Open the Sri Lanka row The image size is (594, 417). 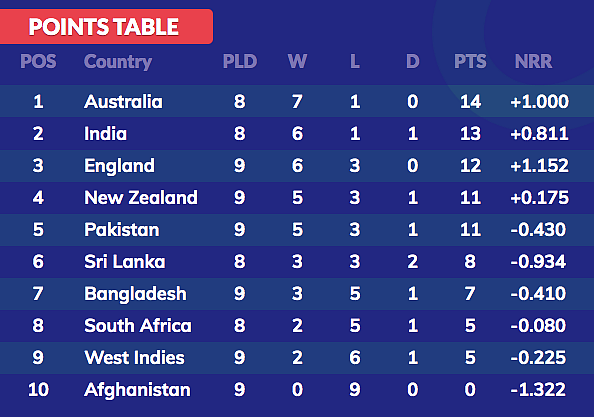coord(297,261)
